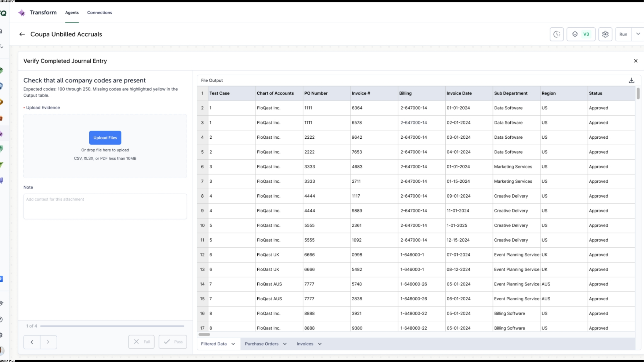Open agent settings gear icon

(605, 34)
